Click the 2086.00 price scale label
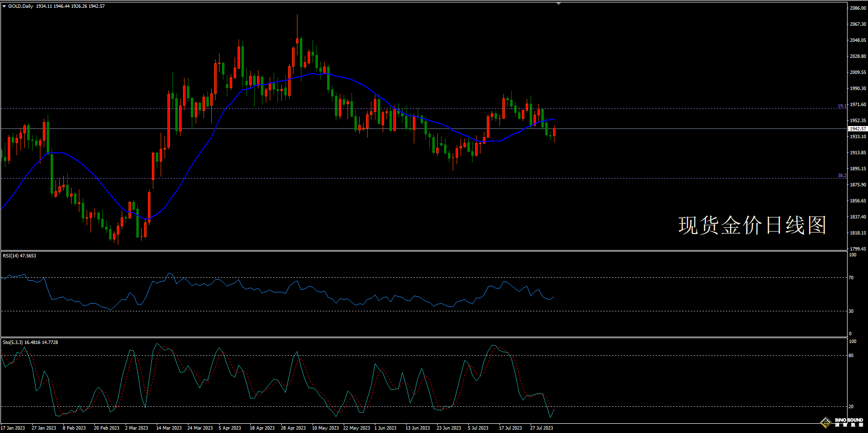Screen dimensions: 868x433 point(858,8)
